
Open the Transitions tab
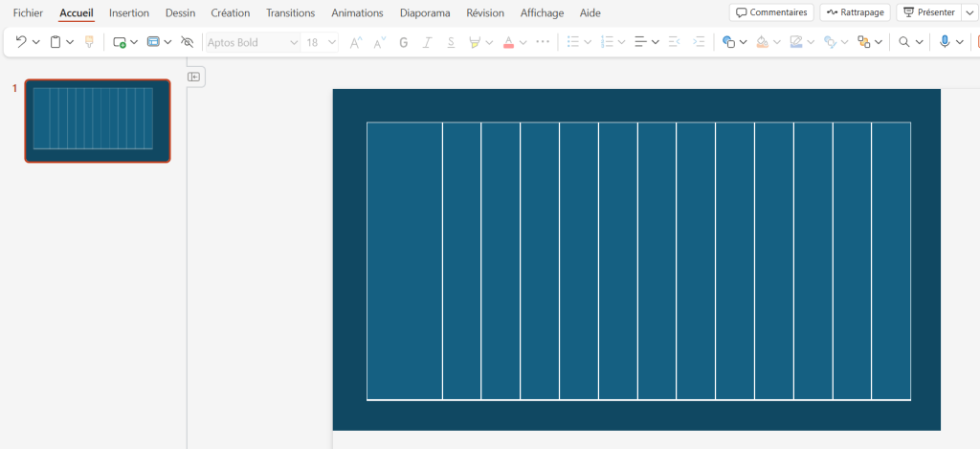point(291,12)
